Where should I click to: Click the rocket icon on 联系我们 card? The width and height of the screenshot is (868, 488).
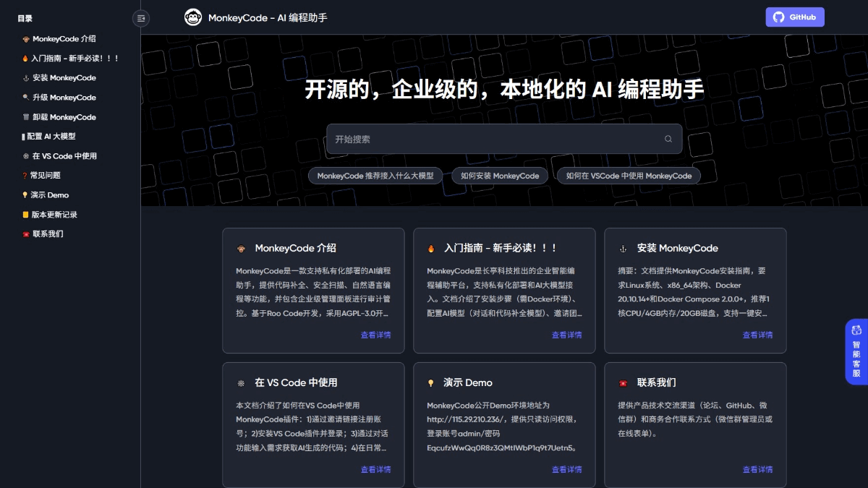pos(624,382)
